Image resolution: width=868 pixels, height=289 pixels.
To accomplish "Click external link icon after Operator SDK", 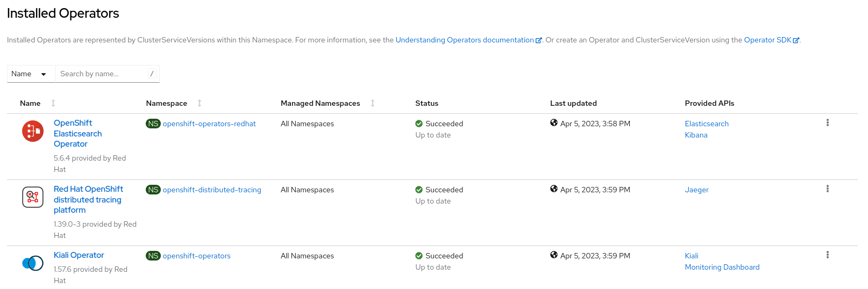I will 796,40.
